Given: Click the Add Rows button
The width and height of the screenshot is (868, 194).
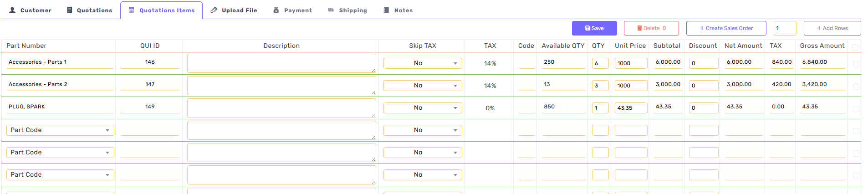Looking at the screenshot, I should pos(832,28).
